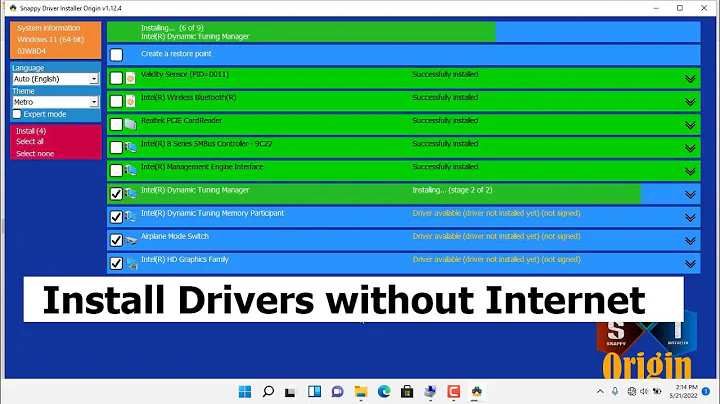Expand the Intel 8 Series SMBus row details
Viewport: 720px width, 404px height.
tap(690, 148)
